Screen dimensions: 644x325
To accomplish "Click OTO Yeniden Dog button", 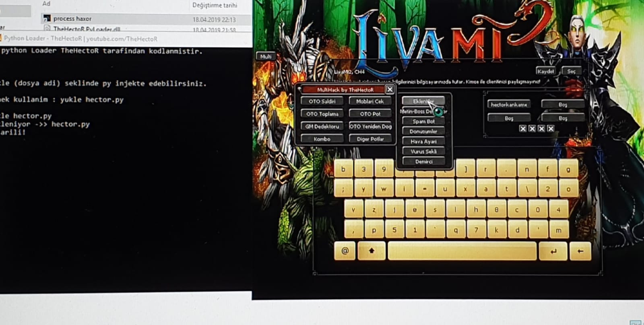I will 370,126.
